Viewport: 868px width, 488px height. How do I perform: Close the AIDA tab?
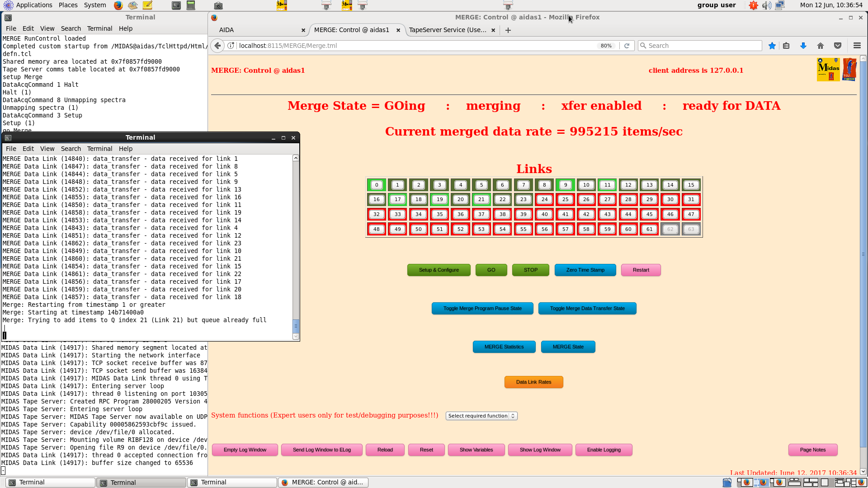pos(303,30)
